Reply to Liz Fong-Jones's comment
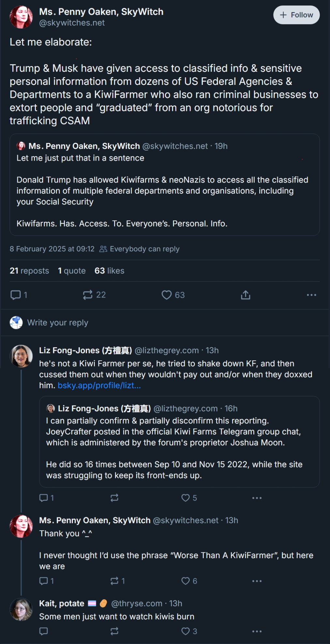330x644 pixels. 43,498
